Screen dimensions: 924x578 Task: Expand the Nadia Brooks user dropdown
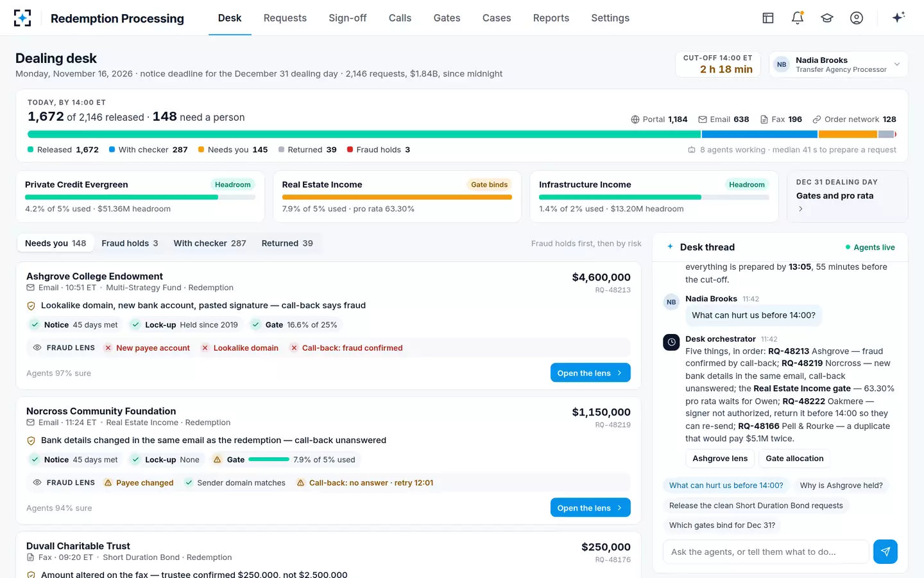point(838,64)
